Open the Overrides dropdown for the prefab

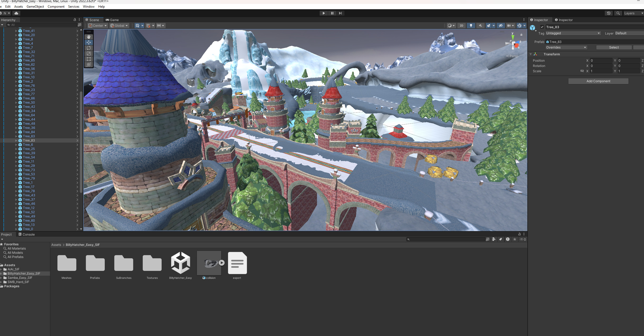[566, 47]
